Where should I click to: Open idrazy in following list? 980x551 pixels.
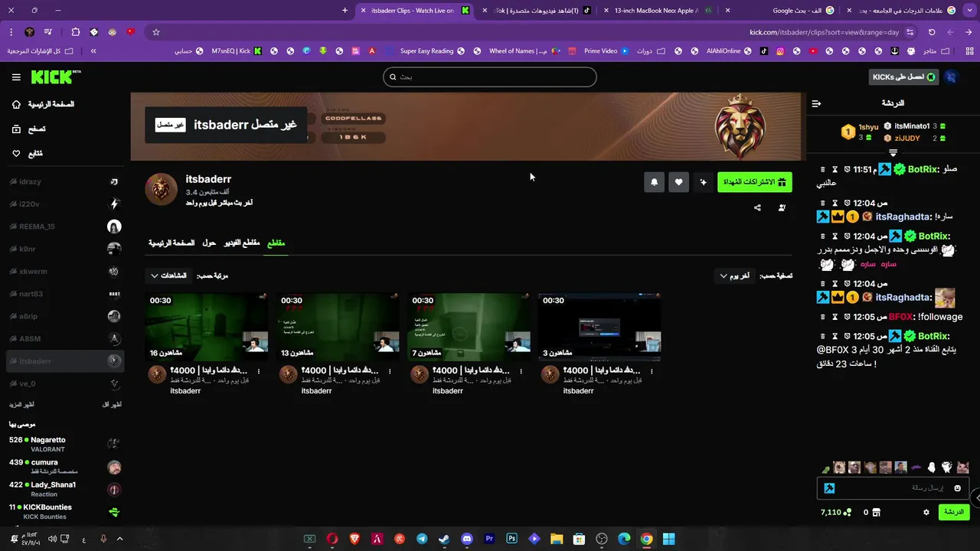[x=65, y=181]
